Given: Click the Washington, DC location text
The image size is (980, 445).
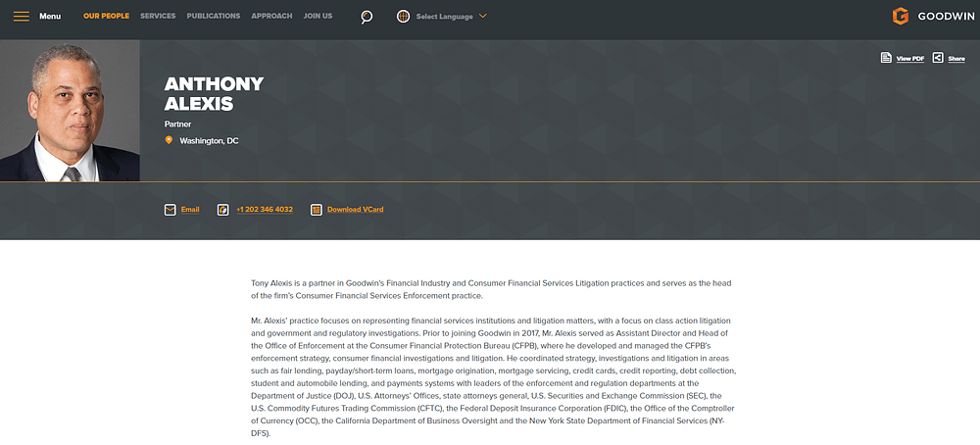Looking at the screenshot, I should pyautogui.click(x=210, y=140).
